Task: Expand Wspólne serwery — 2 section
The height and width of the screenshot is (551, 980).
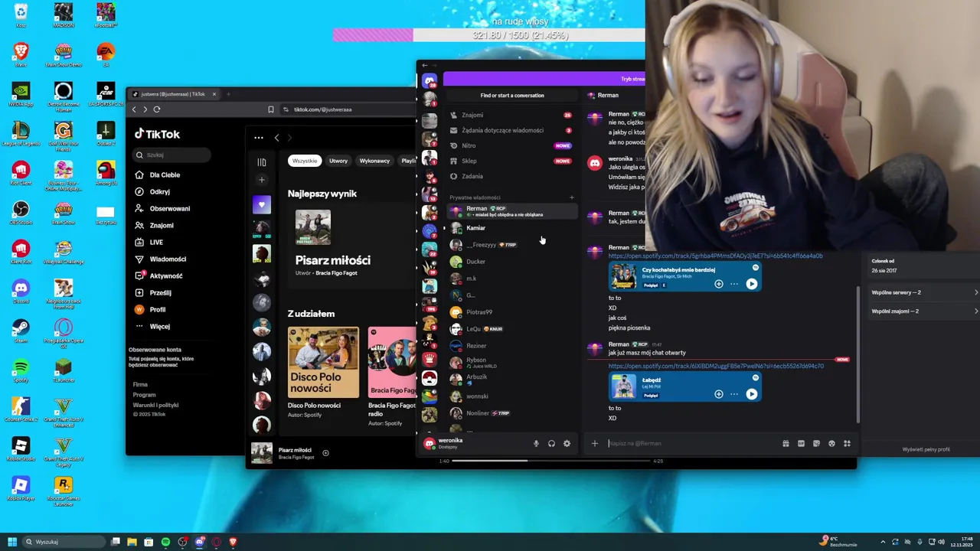Action: click(x=924, y=292)
